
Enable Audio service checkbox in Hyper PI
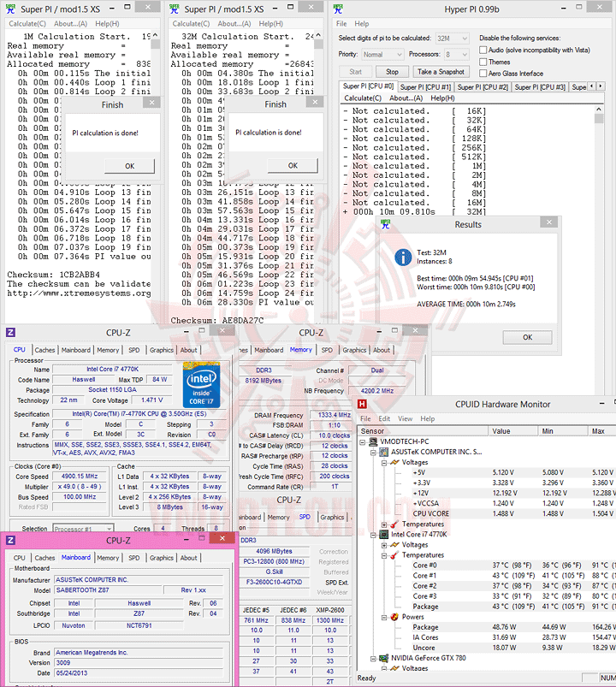[483, 50]
